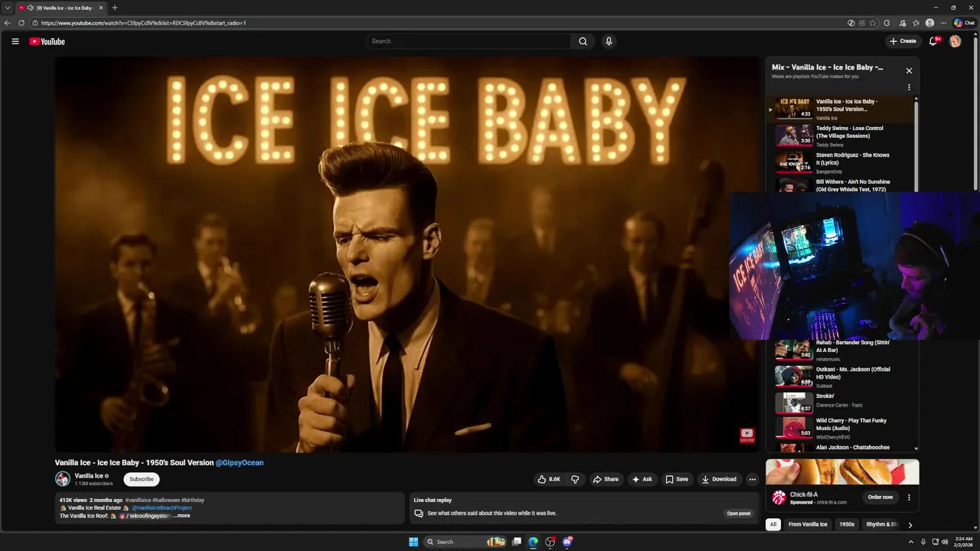
Task: Expand video description with ...more
Action: [x=181, y=516]
